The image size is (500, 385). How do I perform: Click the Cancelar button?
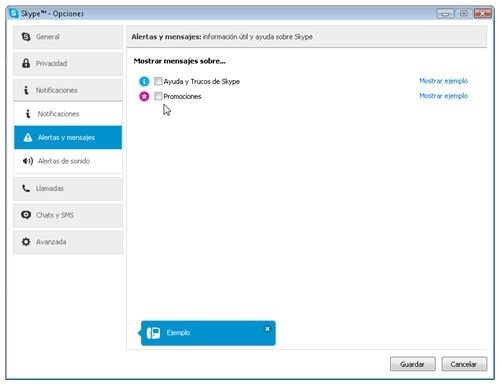(464, 364)
